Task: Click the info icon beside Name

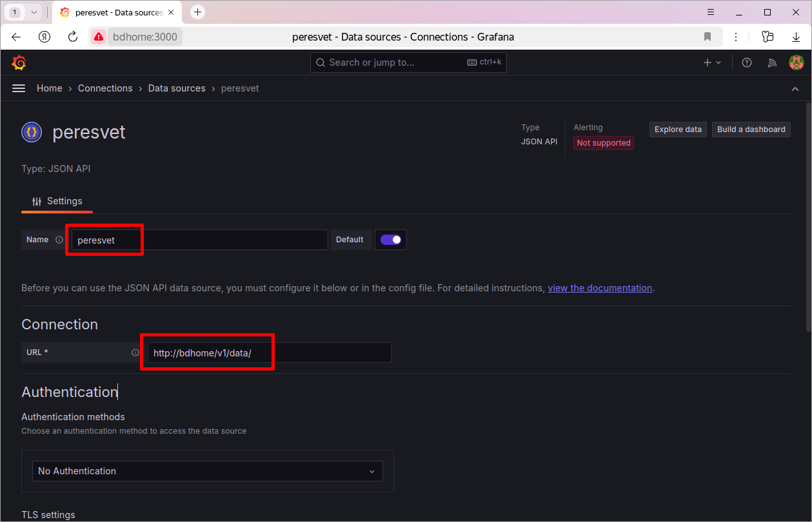Action: tap(59, 240)
